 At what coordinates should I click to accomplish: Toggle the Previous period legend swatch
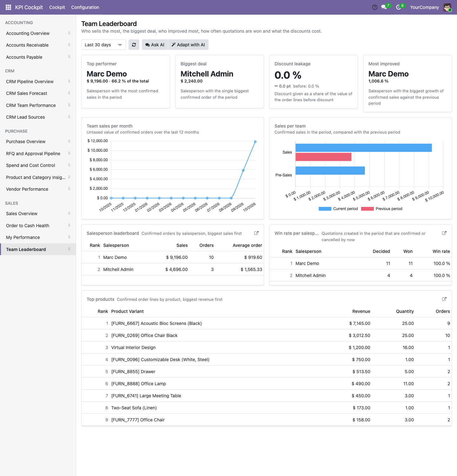(x=368, y=209)
